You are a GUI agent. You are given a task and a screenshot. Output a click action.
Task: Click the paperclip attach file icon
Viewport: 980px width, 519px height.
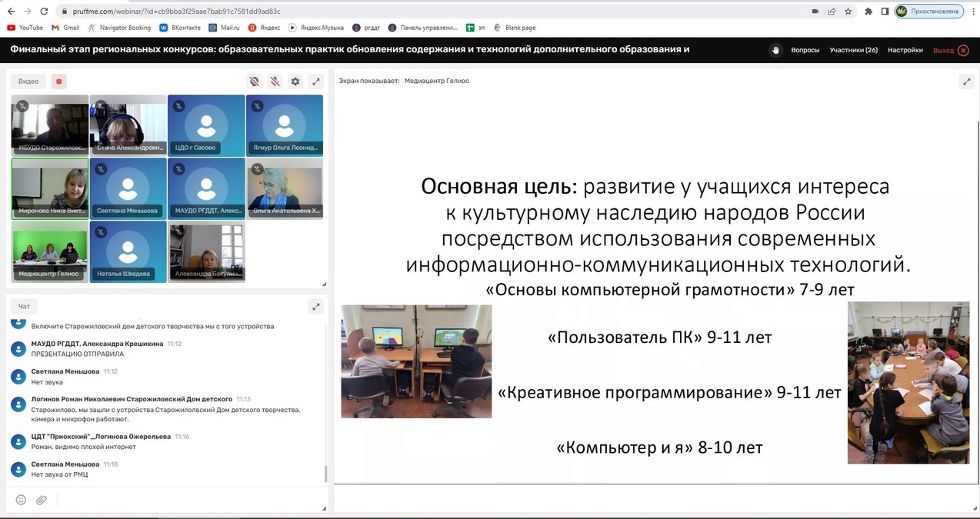pos(42,500)
